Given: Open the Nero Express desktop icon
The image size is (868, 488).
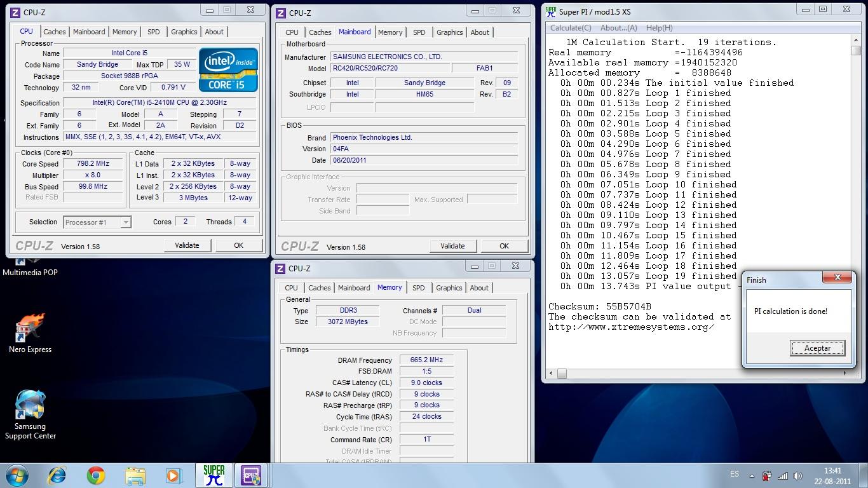Looking at the screenshot, I should click(x=30, y=334).
